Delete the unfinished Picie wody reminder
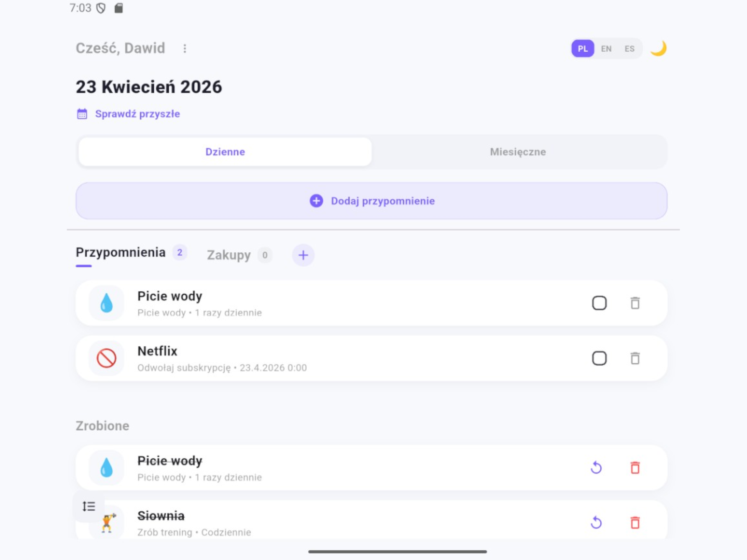This screenshot has width=747, height=560. click(635, 303)
